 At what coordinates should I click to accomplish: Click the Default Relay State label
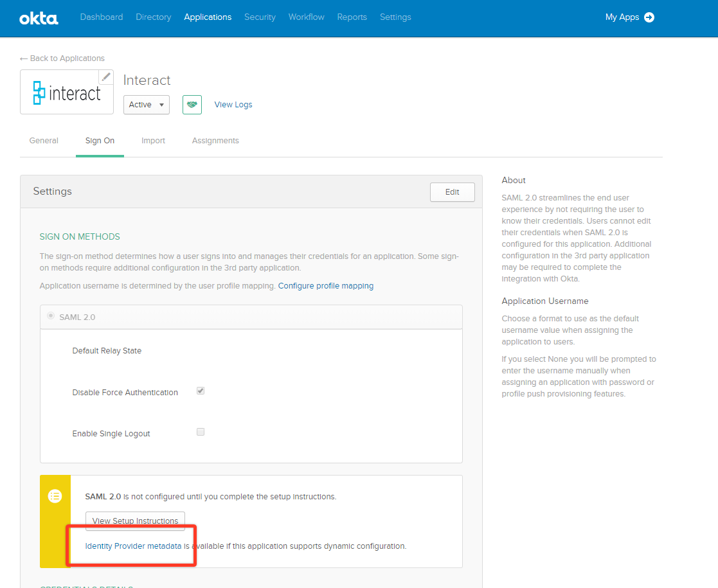point(107,351)
